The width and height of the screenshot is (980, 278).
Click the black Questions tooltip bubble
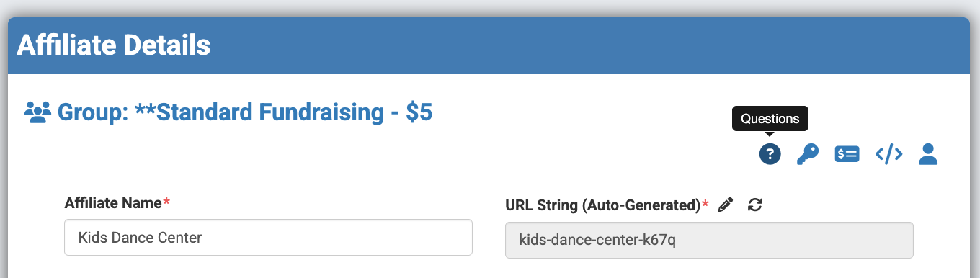coord(770,119)
